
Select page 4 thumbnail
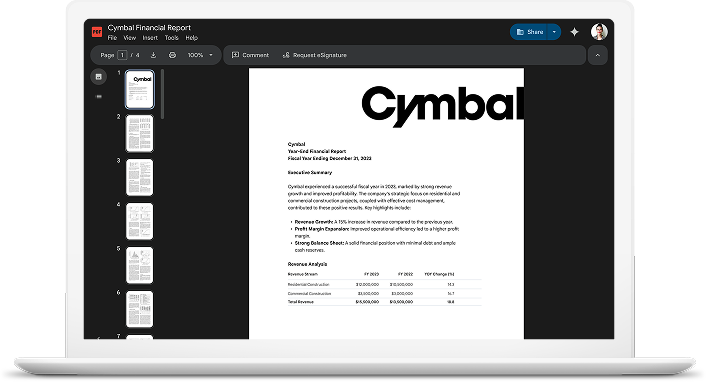(140, 221)
